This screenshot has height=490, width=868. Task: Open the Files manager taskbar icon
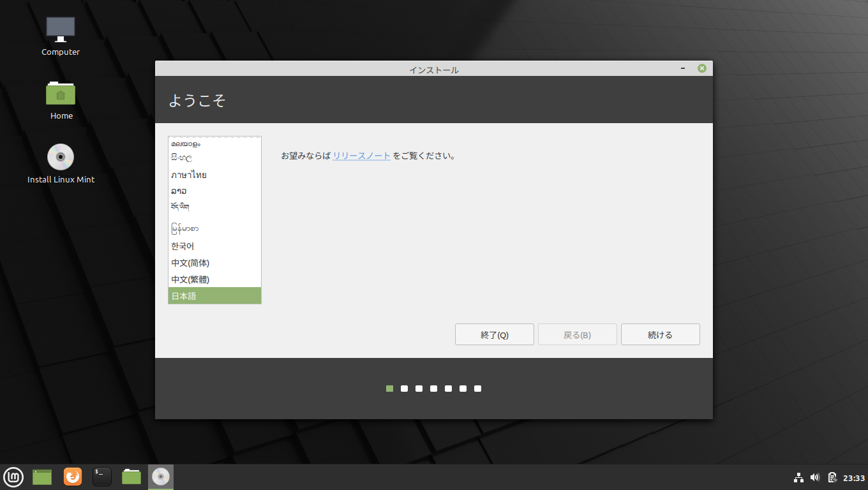(131, 477)
